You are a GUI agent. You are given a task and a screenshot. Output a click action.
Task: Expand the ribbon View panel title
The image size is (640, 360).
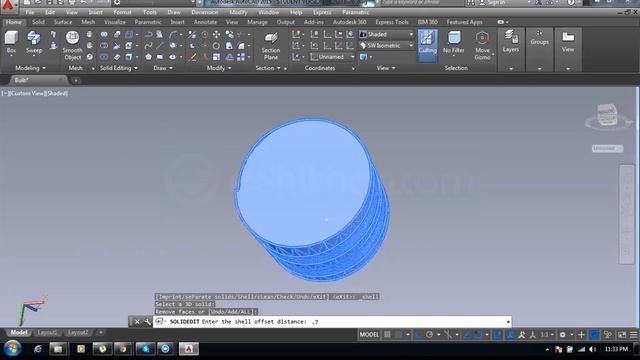(x=386, y=68)
